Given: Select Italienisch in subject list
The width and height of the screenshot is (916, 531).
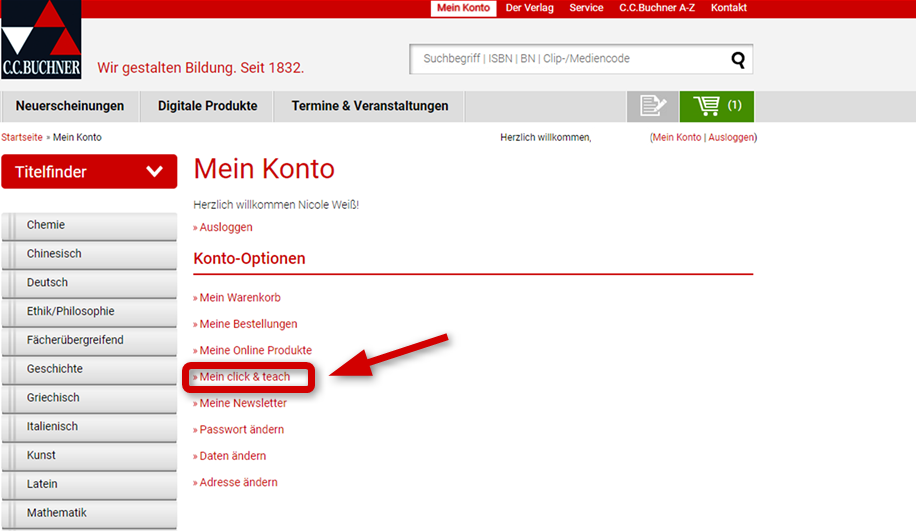Looking at the screenshot, I should pos(89,426).
